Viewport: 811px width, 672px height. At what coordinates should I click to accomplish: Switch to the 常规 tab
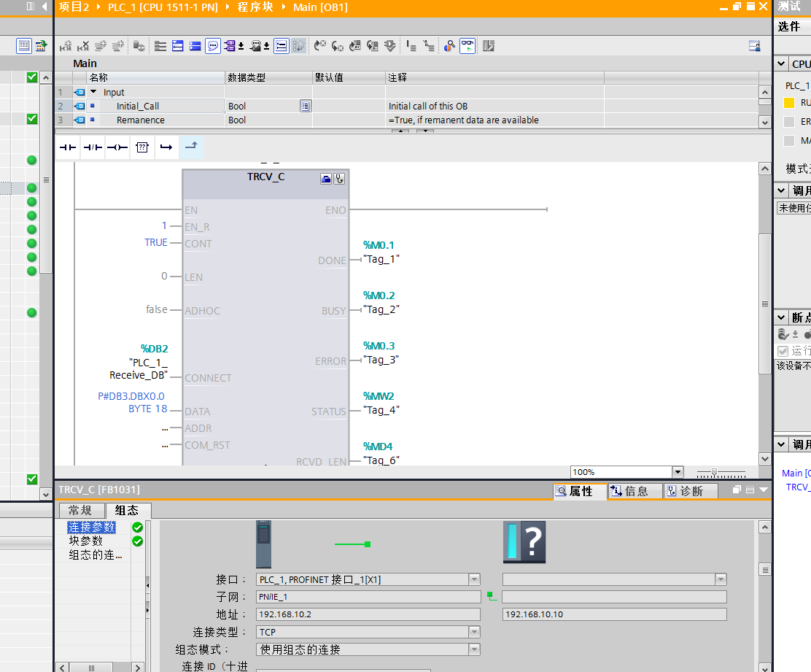(x=81, y=510)
